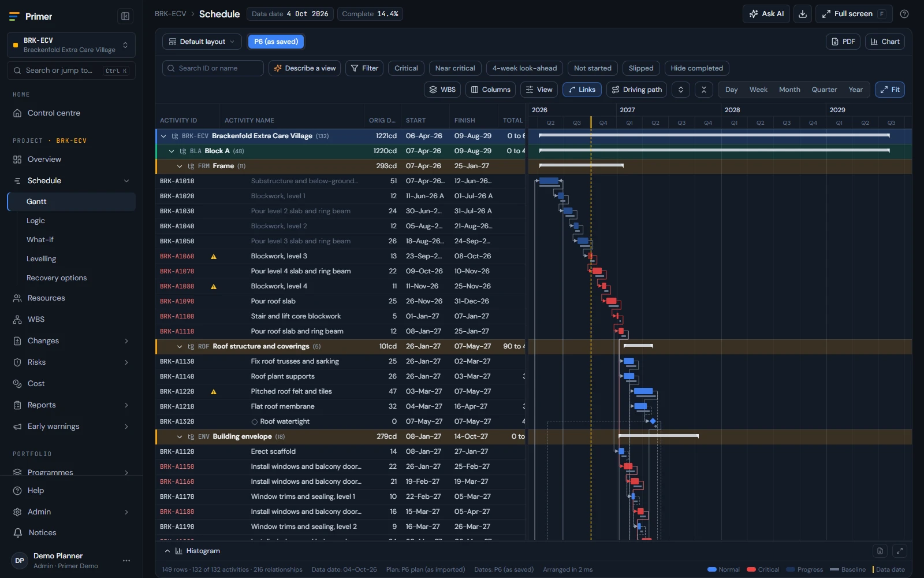Click warning icon on BRK-A1080 row
The image size is (924, 578).
click(x=214, y=286)
